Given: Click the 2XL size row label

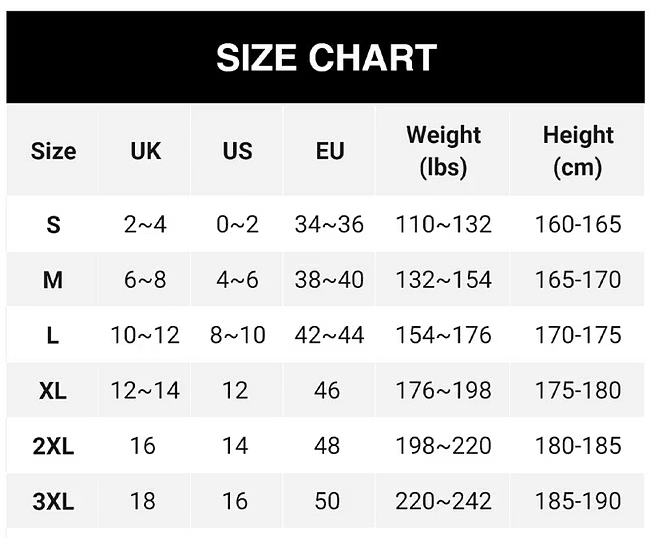Looking at the screenshot, I should [x=53, y=446].
